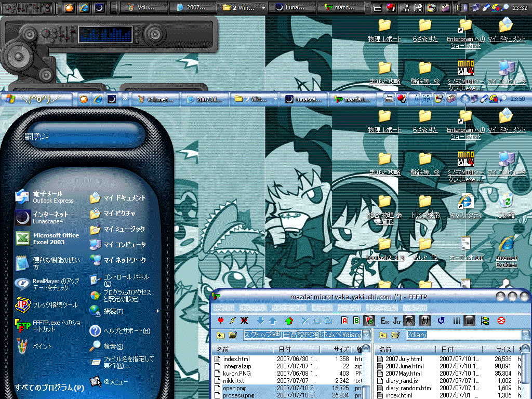
Task: Select オーディオ.txt desktop file icon
Action: 466,249
